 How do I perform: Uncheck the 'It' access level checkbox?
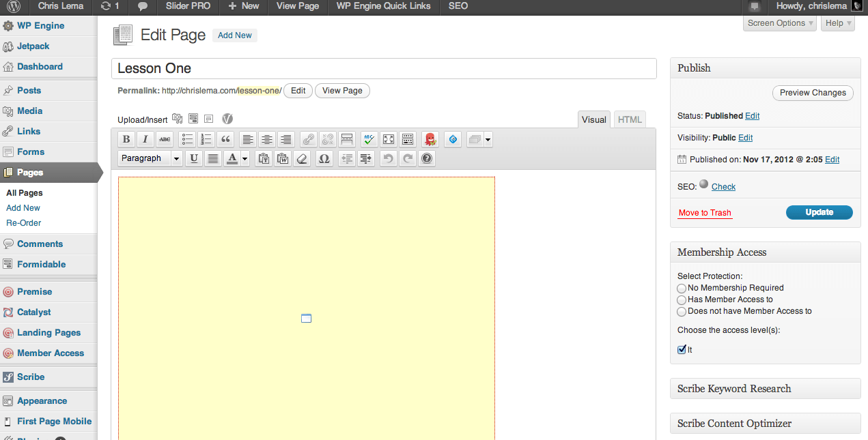tap(682, 350)
